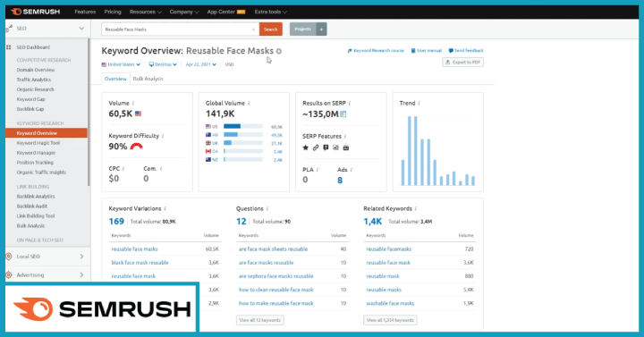Click View all 1,354 keywords button
This screenshot has height=337, width=644.
(x=390, y=320)
